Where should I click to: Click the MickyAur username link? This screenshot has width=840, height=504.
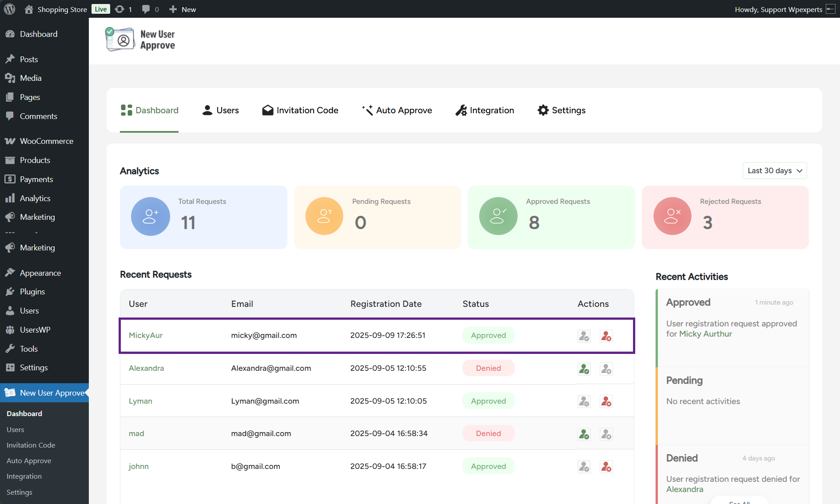tap(145, 335)
